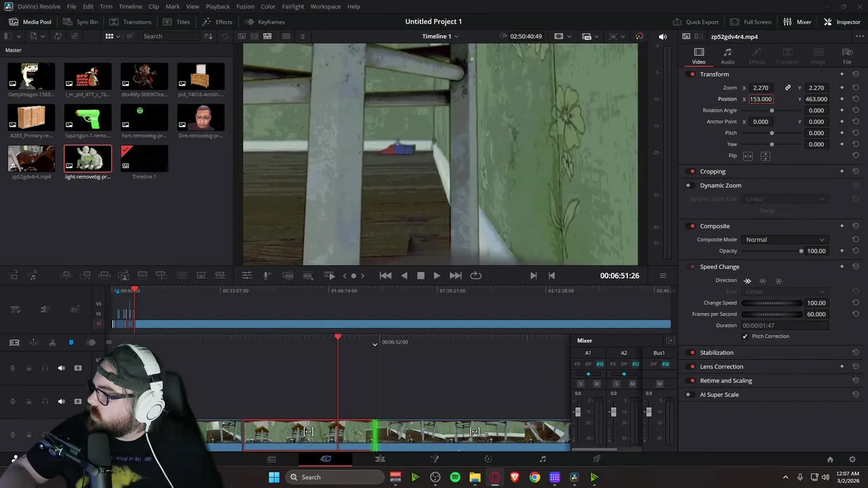868x488 pixels.
Task: Switch to the Fairlight page
Action: [x=542, y=459]
